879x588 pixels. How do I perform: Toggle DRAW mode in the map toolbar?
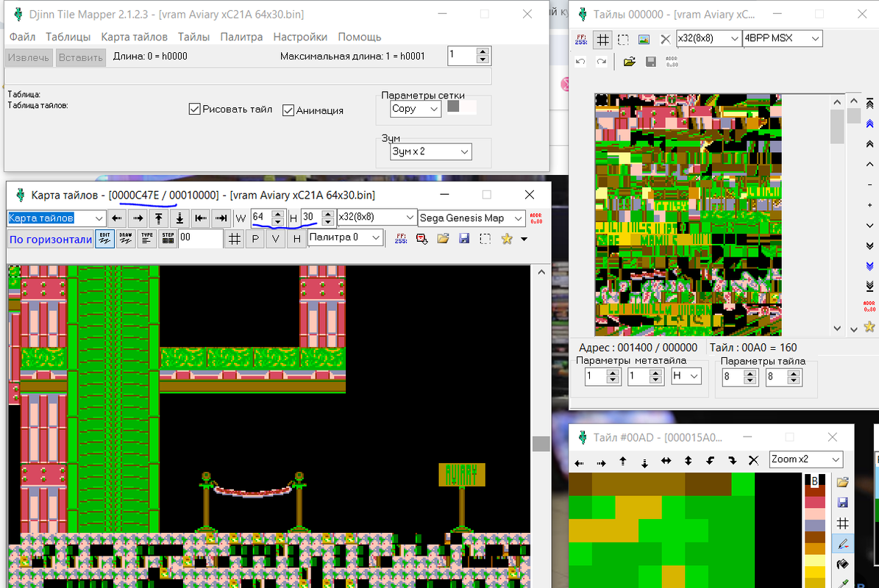pyautogui.click(x=126, y=239)
